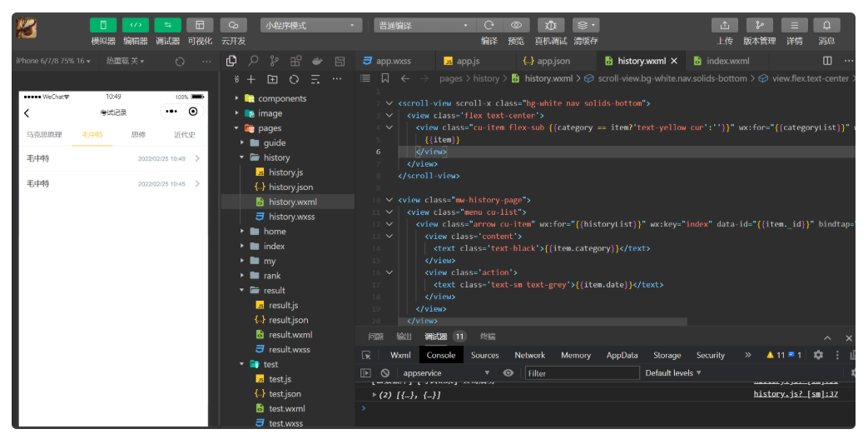Open the explorer files icon in sidebar
Image resolution: width=868 pixels, height=439 pixels.
click(x=231, y=61)
